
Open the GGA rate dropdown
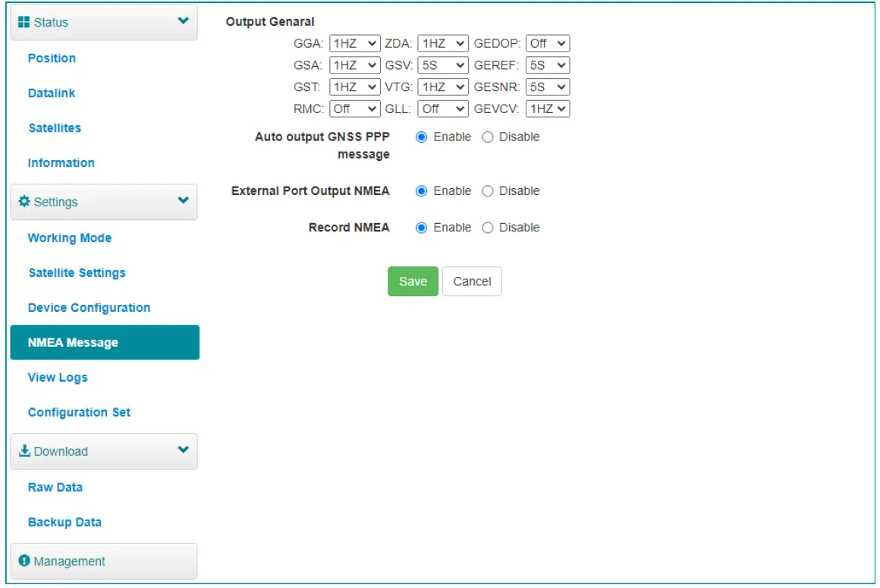pos(355,43)
